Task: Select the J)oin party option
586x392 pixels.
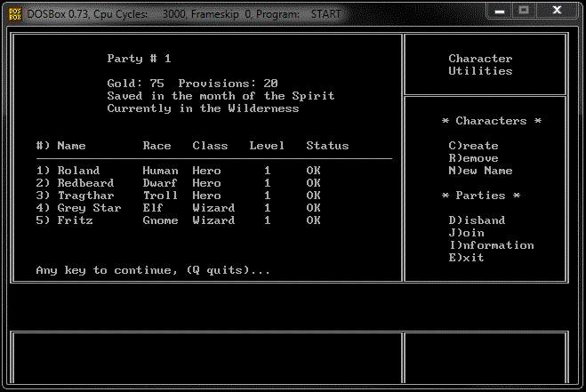Action: click(466, 233)
